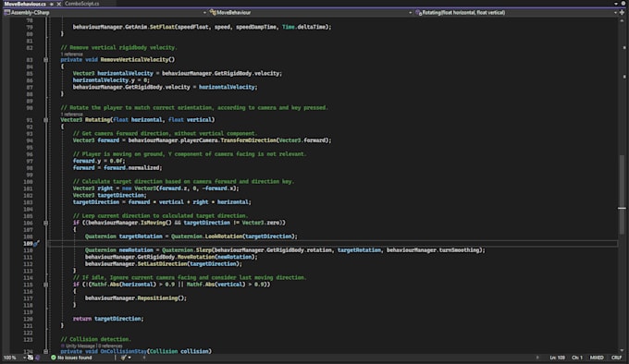Click the horizontal scrollbar right arrow
The height and width of the screenshot is (364, 629).
click(537, 358)
